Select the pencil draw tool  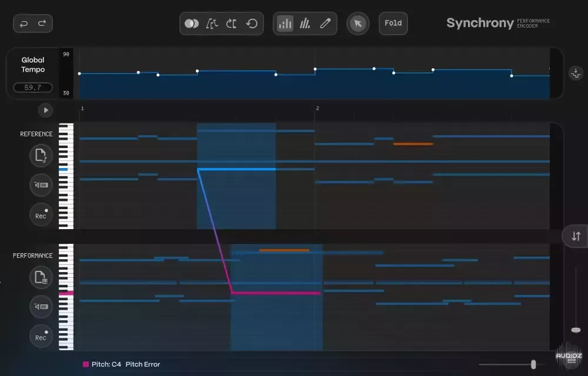pos(325,23)
